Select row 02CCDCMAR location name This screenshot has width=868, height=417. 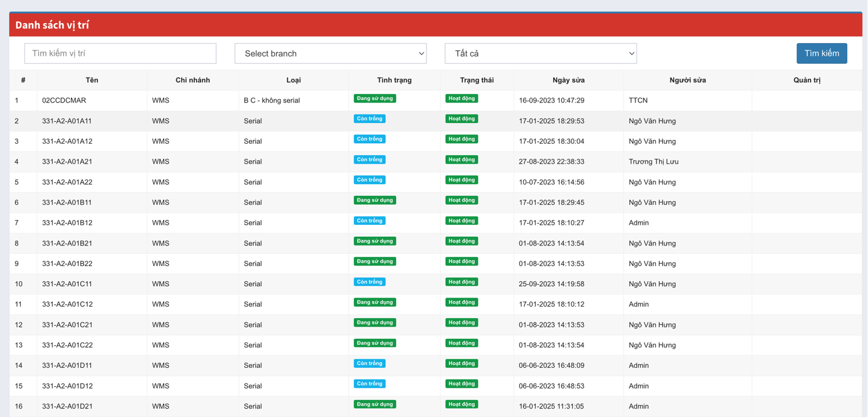click(64, 101)
